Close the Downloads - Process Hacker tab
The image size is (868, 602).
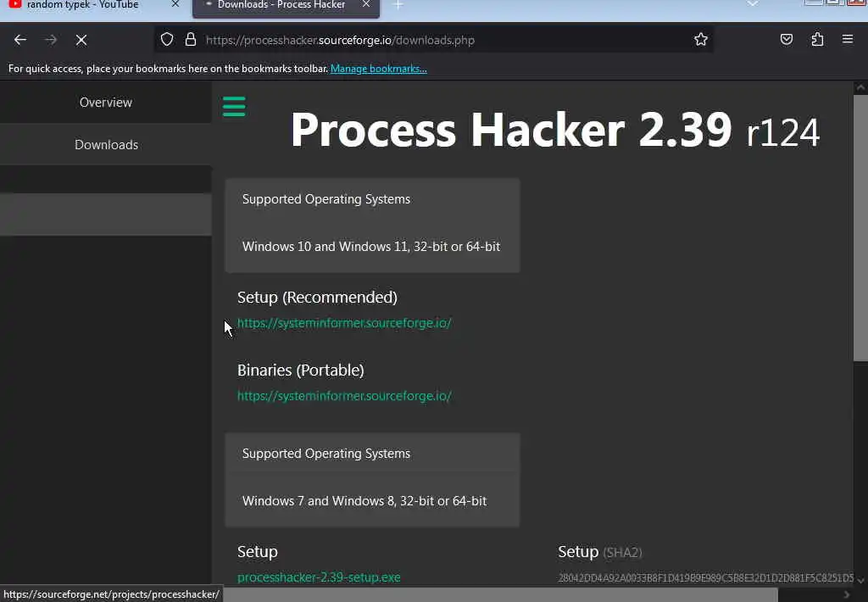(366, 4)
